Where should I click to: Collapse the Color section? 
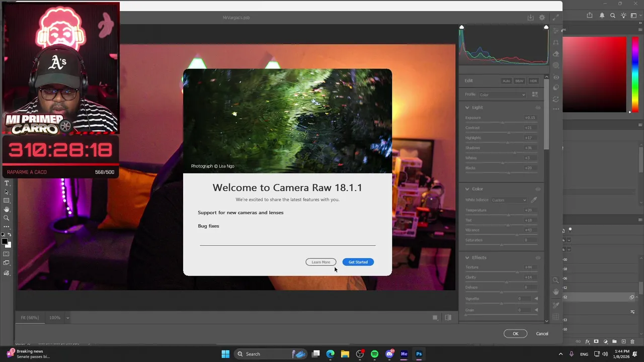pyautogui.click(x=467, y=189)
